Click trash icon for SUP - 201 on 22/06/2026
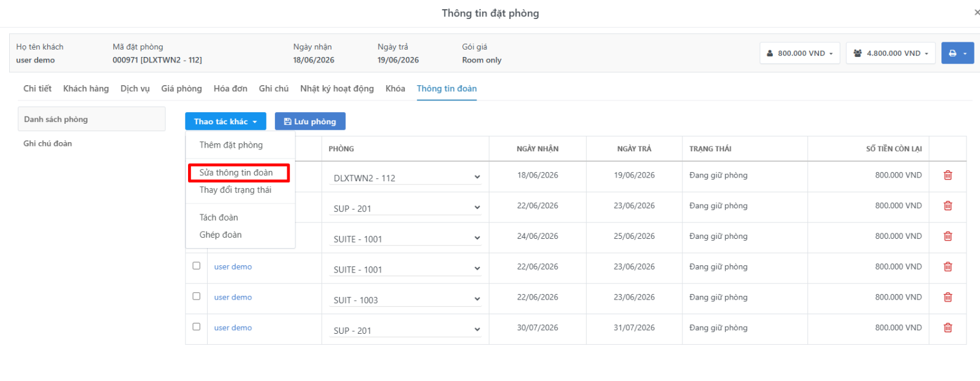This screenshot has height=381, width=980. pos(948,206)
